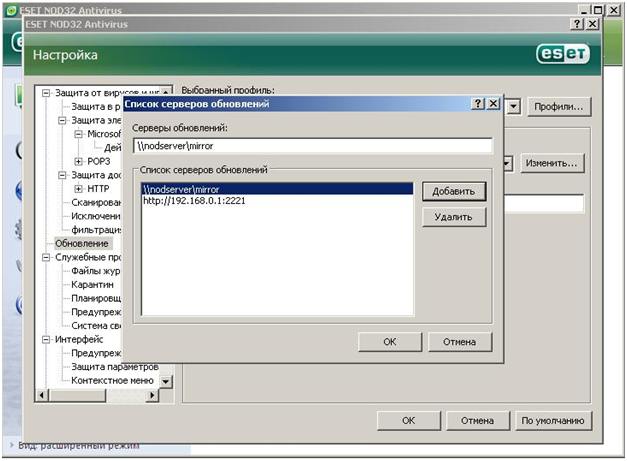Click the Изменить... button
The image size is (627, 461).
click(552, 163)
